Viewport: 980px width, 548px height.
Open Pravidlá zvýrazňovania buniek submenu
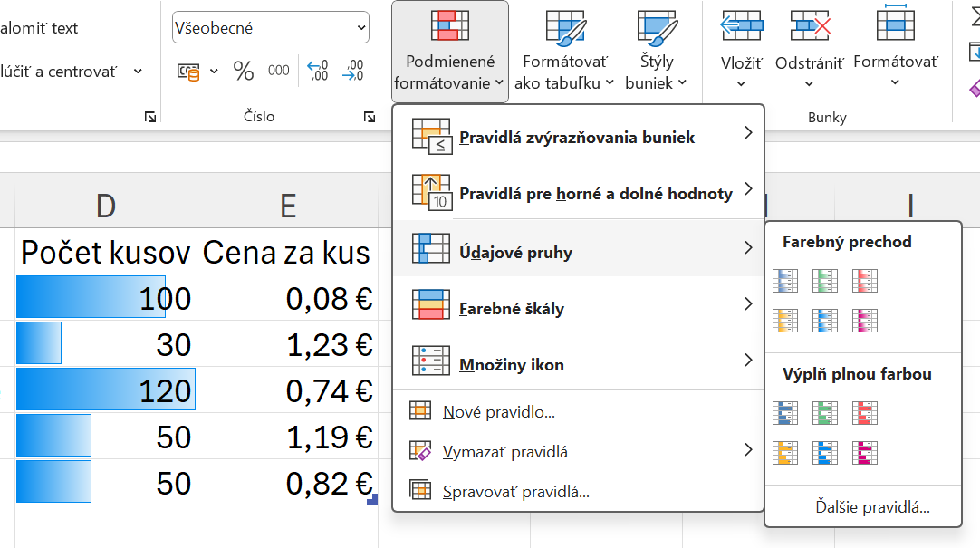pos(578,137)
